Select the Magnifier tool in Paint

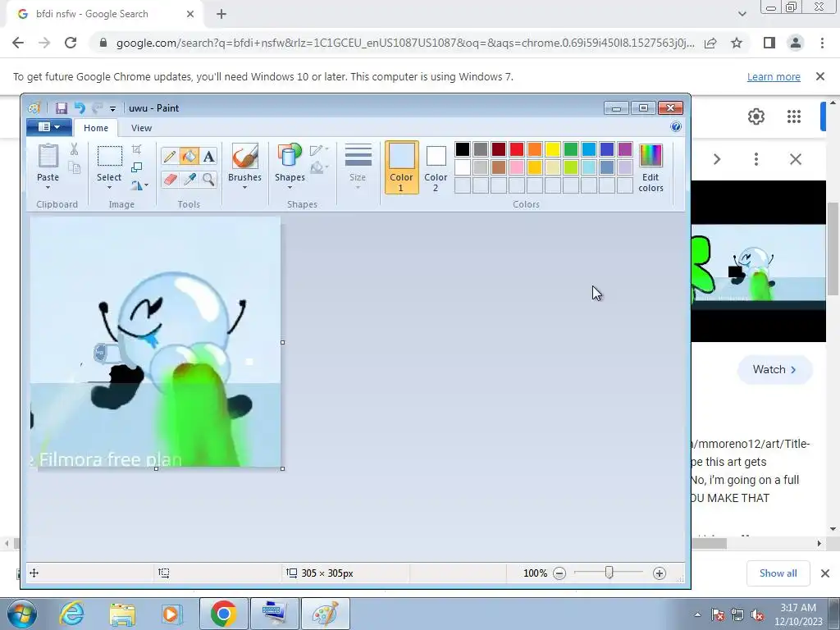209,179
